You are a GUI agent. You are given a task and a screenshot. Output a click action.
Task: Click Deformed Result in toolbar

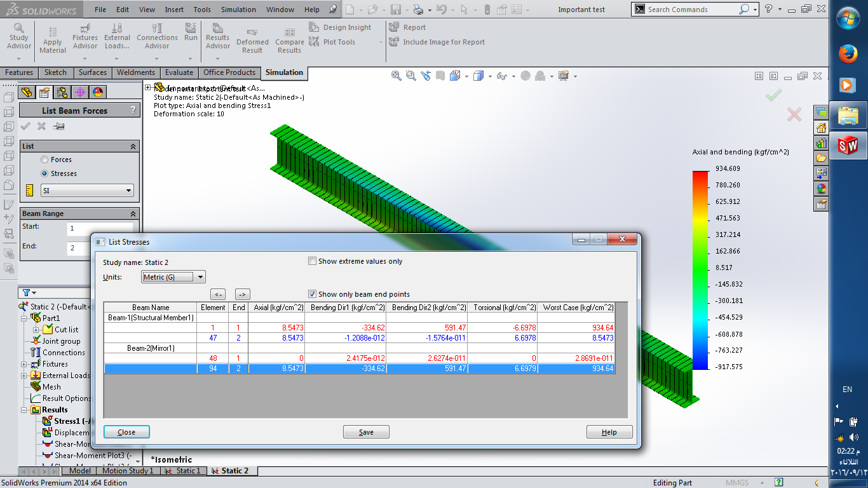(x=252, y=41)
